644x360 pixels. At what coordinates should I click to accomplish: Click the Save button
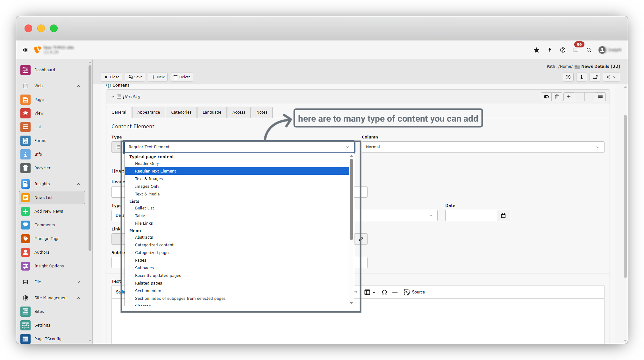click(135, 77)
